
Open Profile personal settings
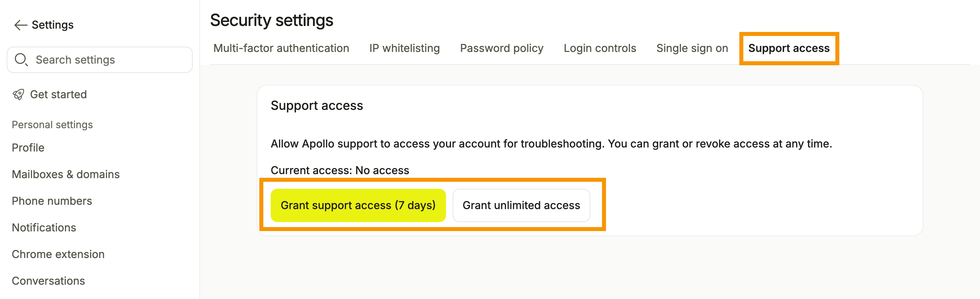pos(28,148)
